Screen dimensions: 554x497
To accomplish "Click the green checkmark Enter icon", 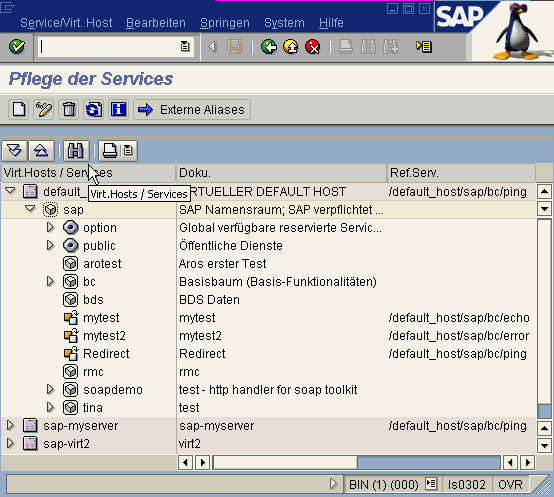I will [17, 47].
